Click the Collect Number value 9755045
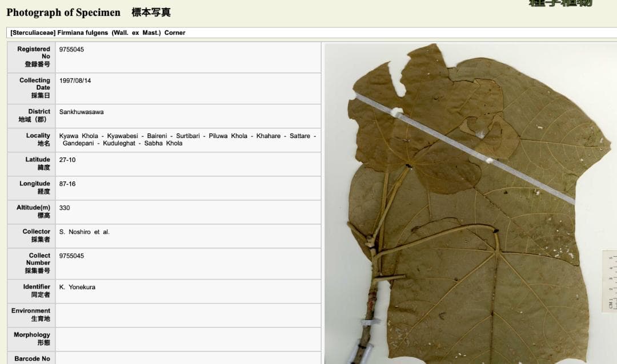 point(71,256)
